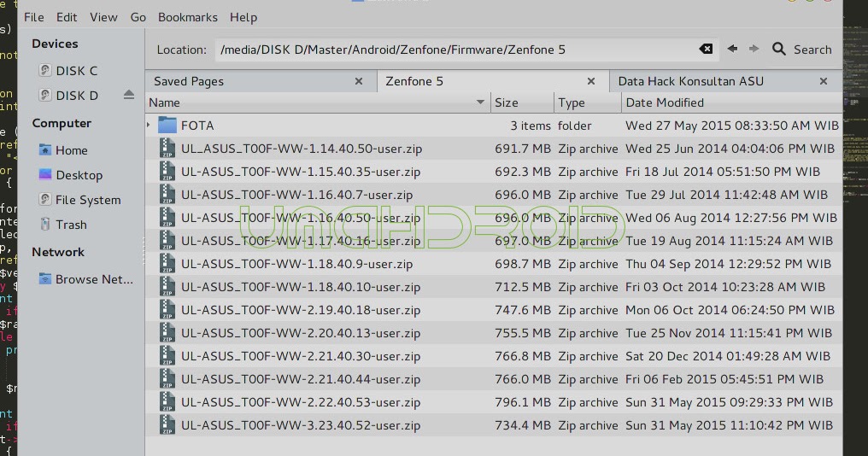Sort by Date Modified column header
The image size is (868, 456).
[x=732, y=102]
